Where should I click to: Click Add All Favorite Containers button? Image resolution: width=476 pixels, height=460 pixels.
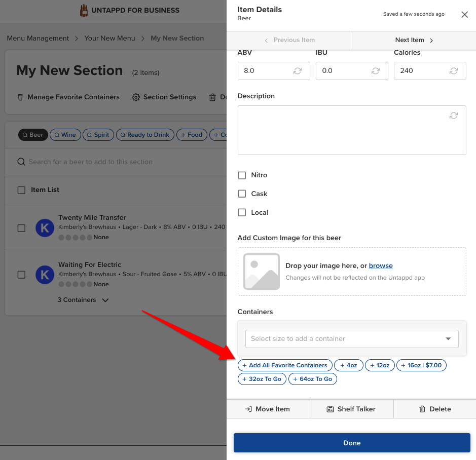[285, 365]
